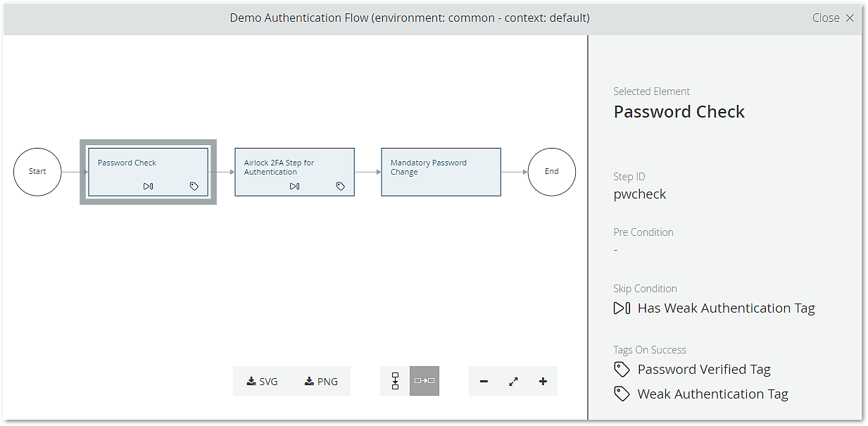
Task: Close the Demo Authentication Flow dialog
Action: [833, 18]
